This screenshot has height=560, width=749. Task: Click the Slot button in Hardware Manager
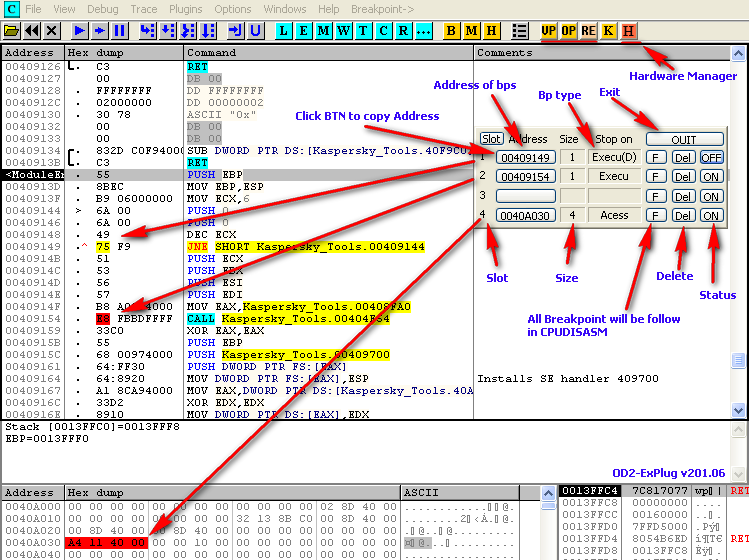pos(491,139)
